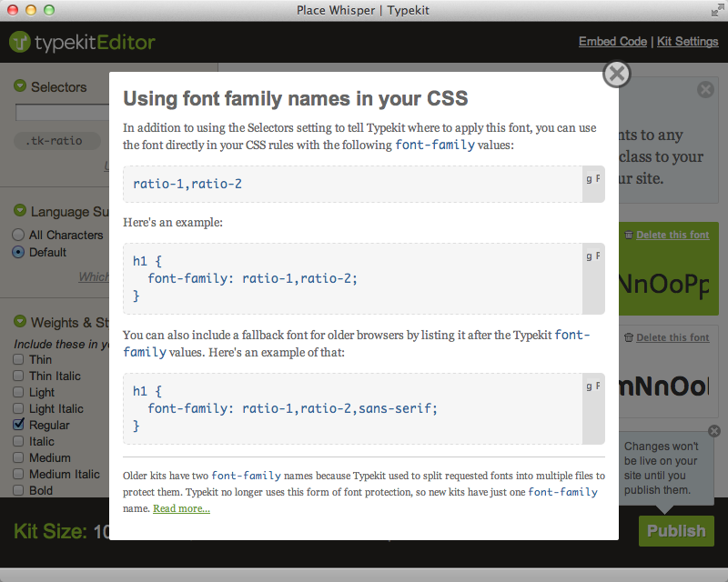728x582 pixels.
Task: Close the font family names dialog
Action: (617, 74)
